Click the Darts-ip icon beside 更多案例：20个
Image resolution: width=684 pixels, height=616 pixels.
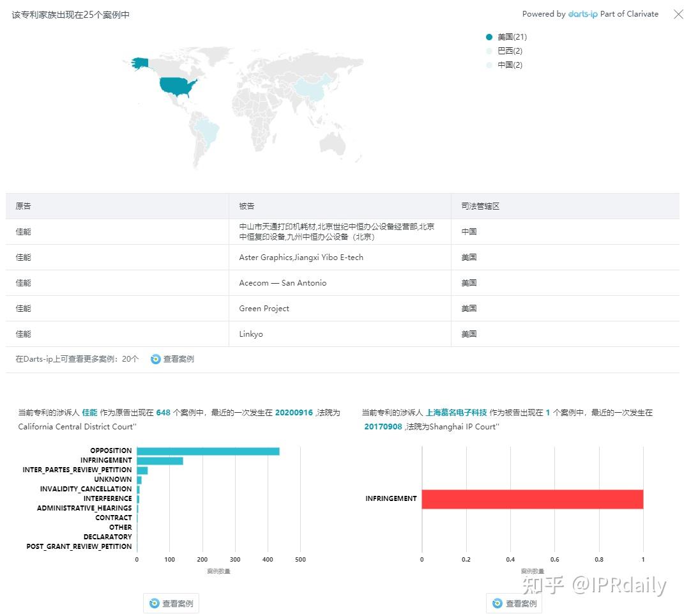[x=155, y=359]
